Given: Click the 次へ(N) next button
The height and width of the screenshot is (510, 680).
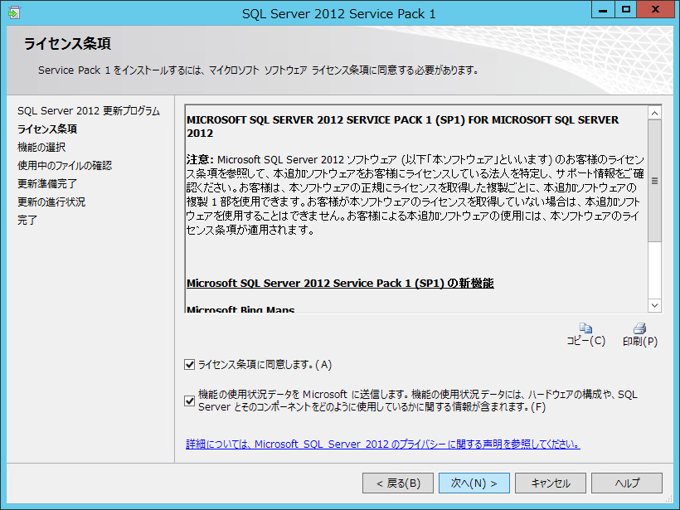Looking at the screenshot, I should 474,483.
